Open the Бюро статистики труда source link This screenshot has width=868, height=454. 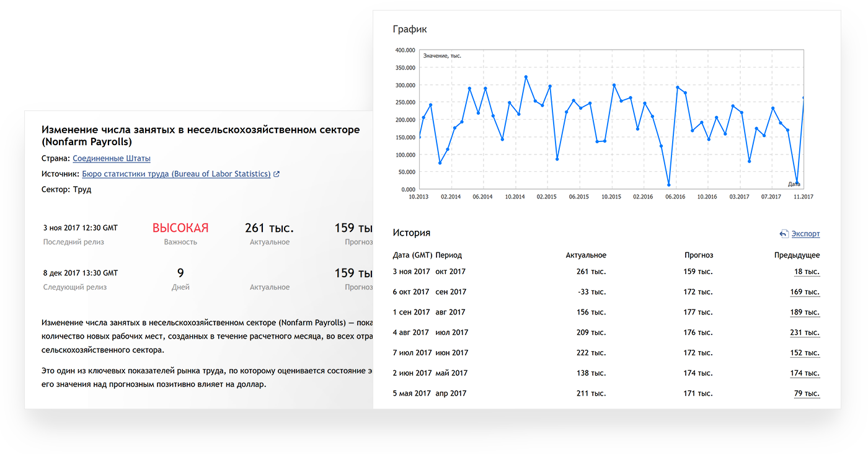coord(176,174)
